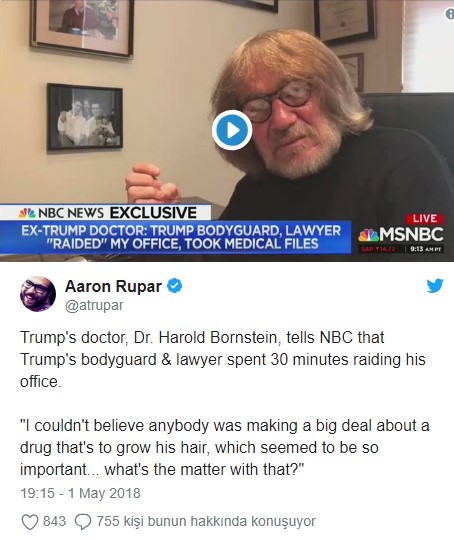Open the @atrupar handle link

pos(94,305)
